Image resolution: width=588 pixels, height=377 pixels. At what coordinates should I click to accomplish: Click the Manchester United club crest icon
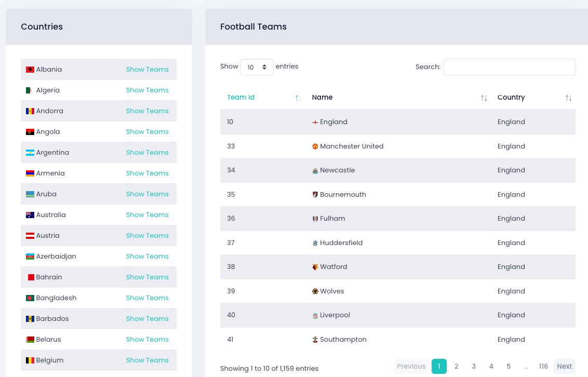[315, 146]
